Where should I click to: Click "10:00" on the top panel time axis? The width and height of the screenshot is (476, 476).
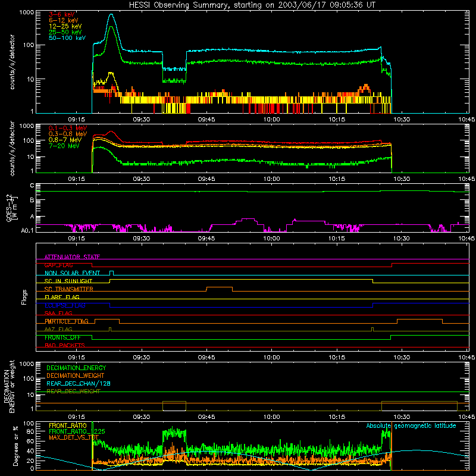pos(271,120)
